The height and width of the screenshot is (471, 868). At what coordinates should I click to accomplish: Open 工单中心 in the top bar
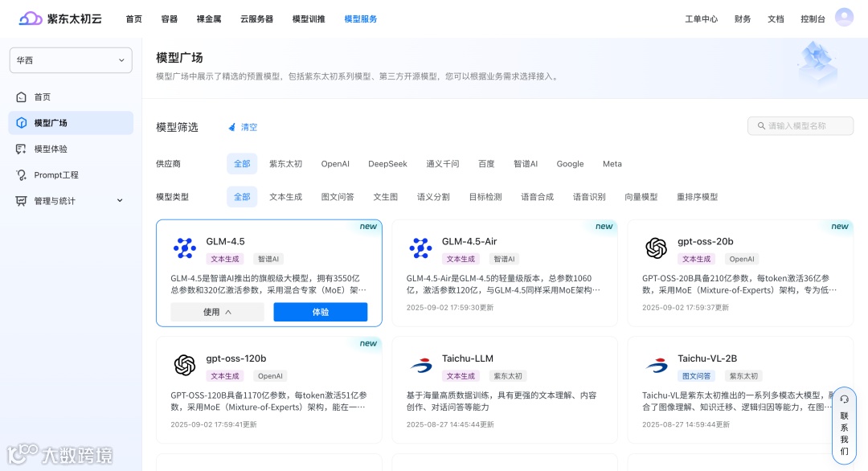point(702,18)
